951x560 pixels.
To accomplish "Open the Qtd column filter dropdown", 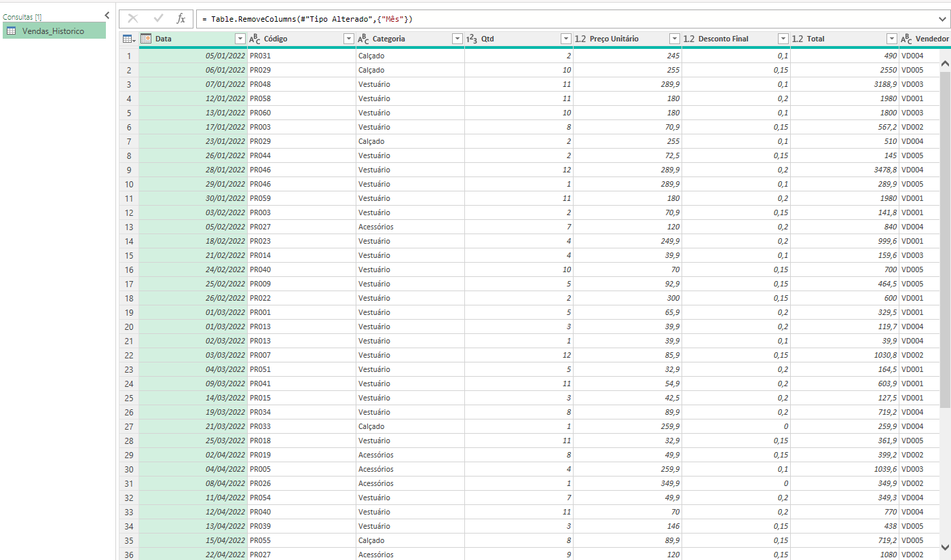I will click(565, 39).
